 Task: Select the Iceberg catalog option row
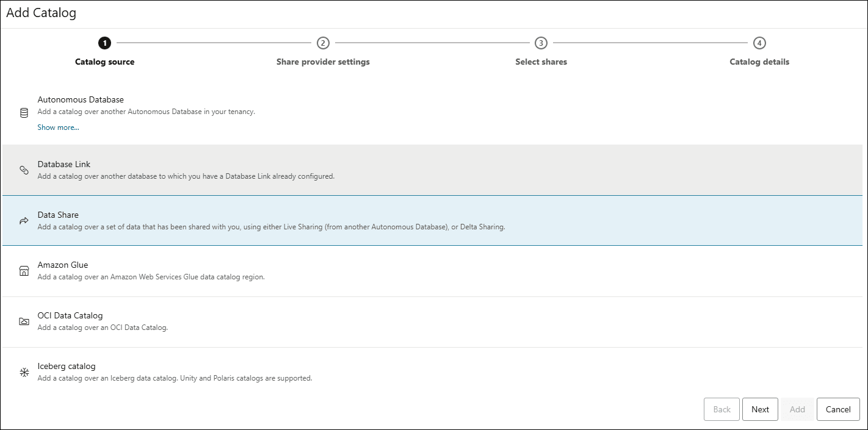tap(244, 371)
